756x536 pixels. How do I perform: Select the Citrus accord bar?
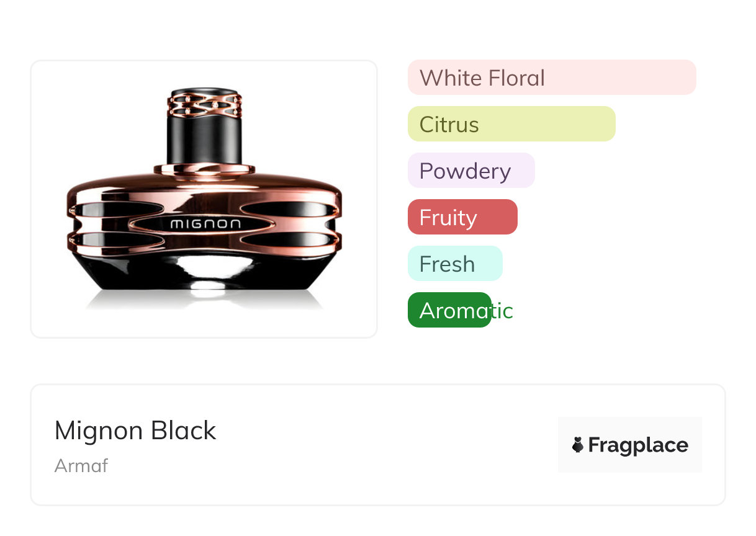[x=511, y=124]
